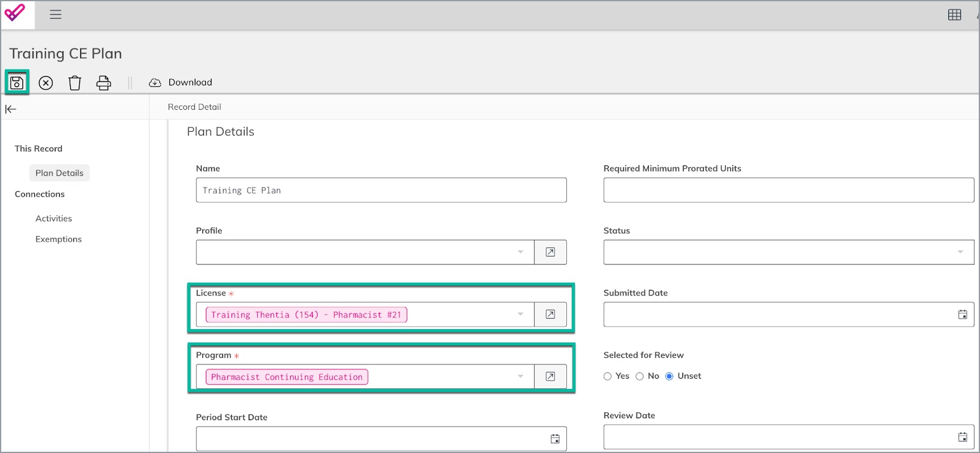Open the Exemptions connection
The height and width of the screenshot is (453, 980).
tap(59, 239)
